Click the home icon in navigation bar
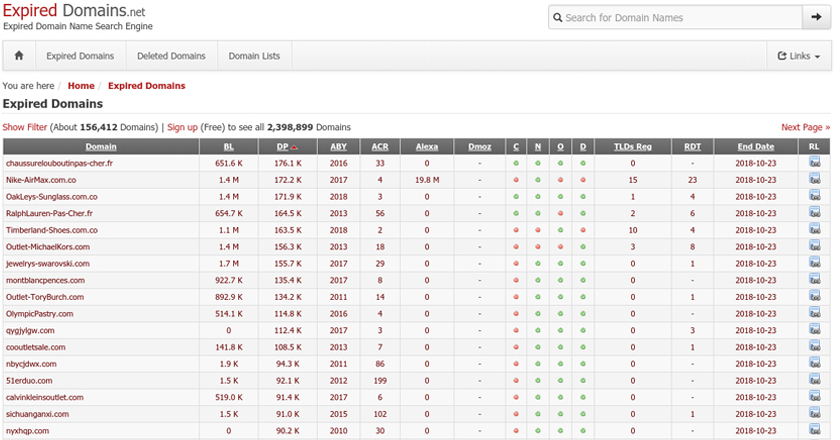Screen dimensions: 840x440 click(x=19, y=56)
